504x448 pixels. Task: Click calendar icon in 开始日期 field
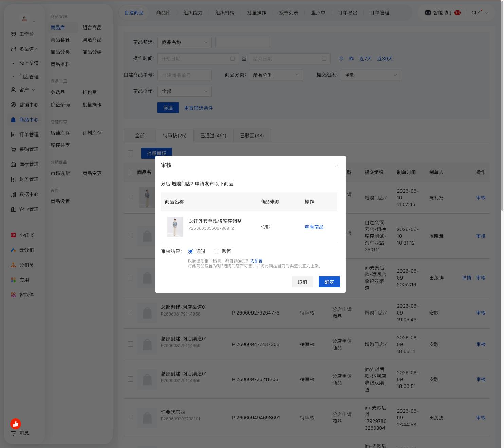pos(232,59)
